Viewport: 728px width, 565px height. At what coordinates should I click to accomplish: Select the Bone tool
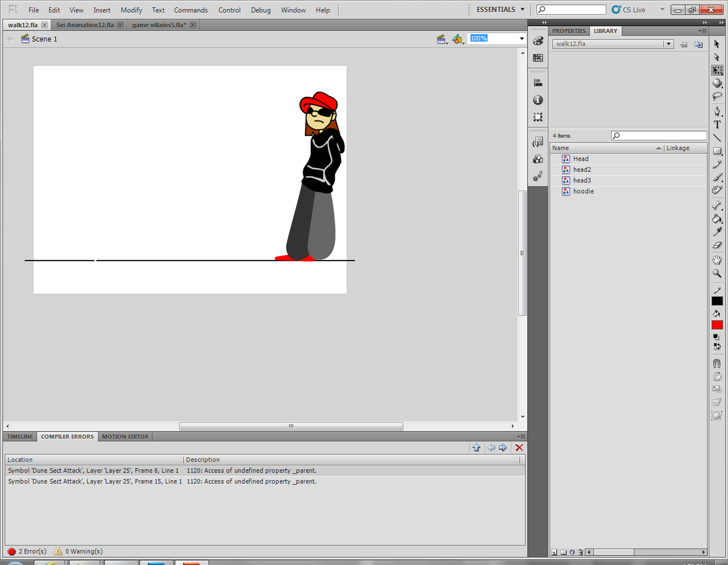coord(717,205)
